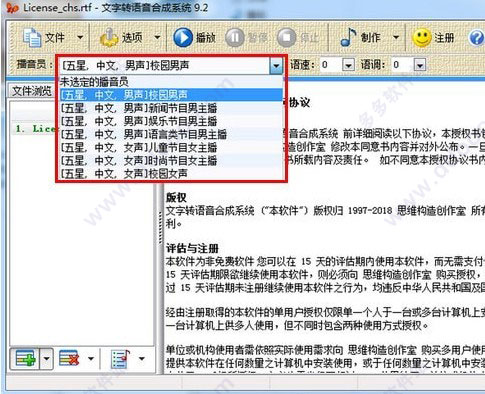Switch to the 文件浏览 tab
Image resolution: width=485 pixels, height=394 pixels.
(32, 91)
